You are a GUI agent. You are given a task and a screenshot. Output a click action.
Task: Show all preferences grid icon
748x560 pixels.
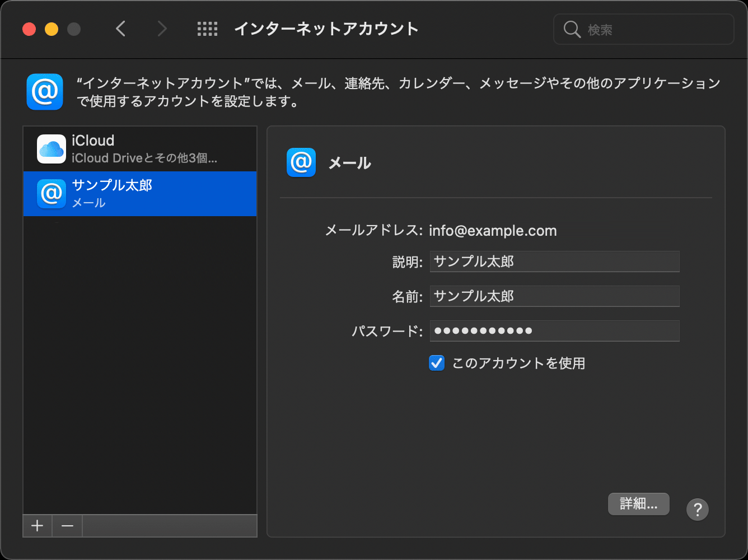click(x=207, y=29)
